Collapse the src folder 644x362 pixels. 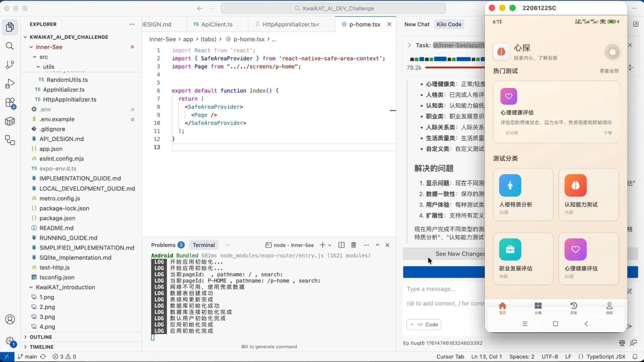tap(35, 57)
